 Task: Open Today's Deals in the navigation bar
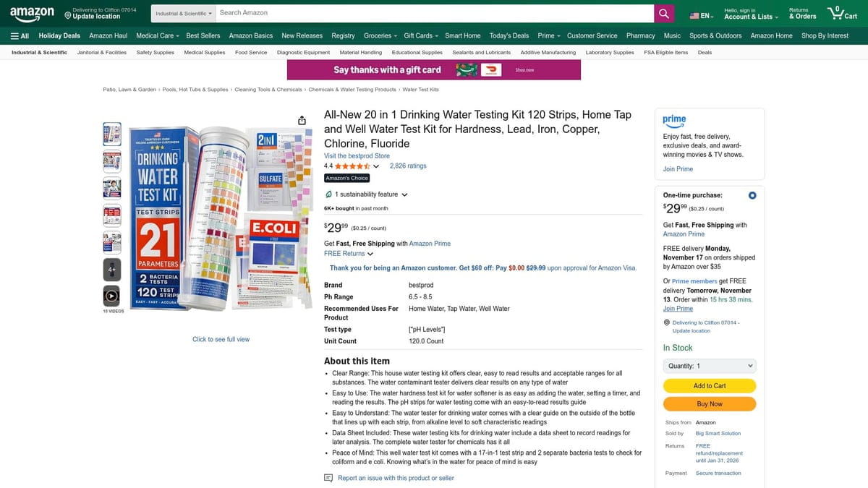[x=509, y=35]
